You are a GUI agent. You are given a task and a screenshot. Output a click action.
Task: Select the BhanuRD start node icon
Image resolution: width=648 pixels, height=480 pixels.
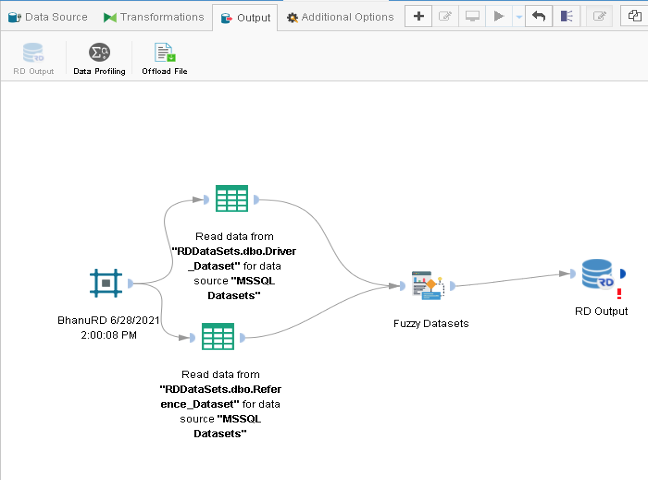pyautogui.click(x=106, y=283)
